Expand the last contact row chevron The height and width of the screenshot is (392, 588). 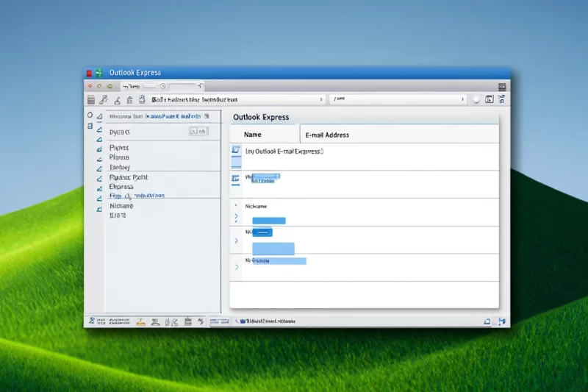tap(237, 267)
